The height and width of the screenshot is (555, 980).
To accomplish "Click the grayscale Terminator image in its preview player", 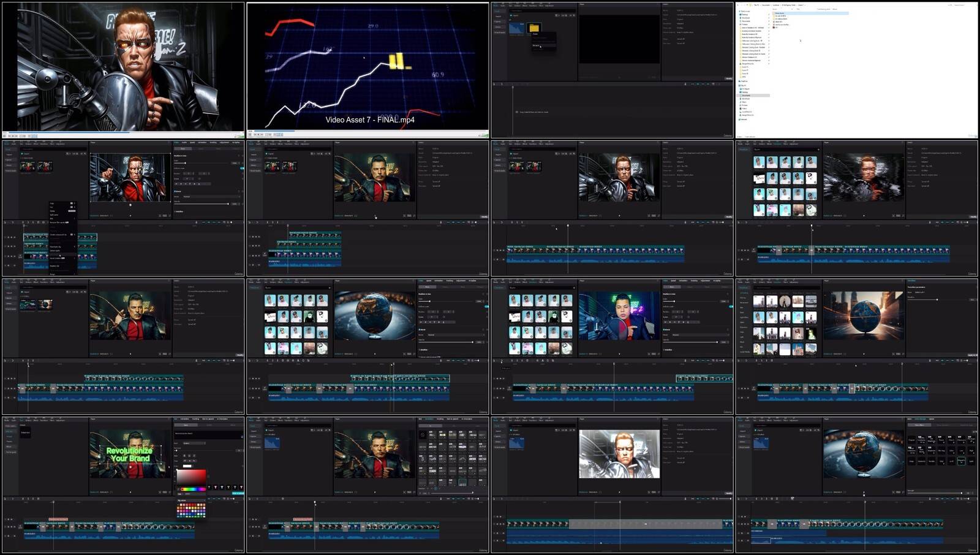I will point(619,454).
